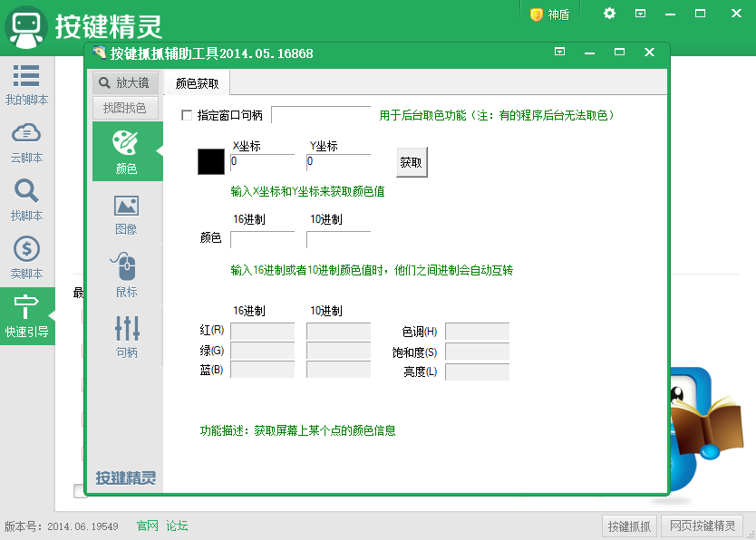
Task: Select 快速引导 quick guide
Action: [27, 316]
